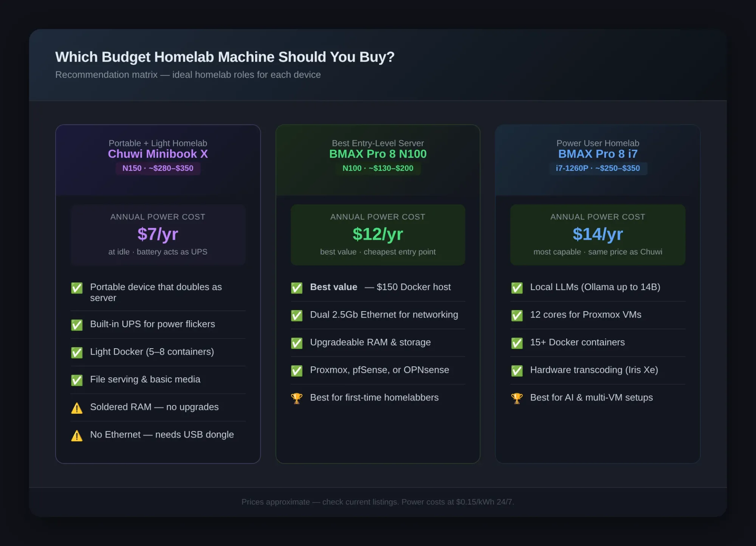The height and width of the screenshot is (546, 756).
Task: Select the 'BMAX Pro 8 N100' heading
Action: pyautogui.click(x=378, y=154)
